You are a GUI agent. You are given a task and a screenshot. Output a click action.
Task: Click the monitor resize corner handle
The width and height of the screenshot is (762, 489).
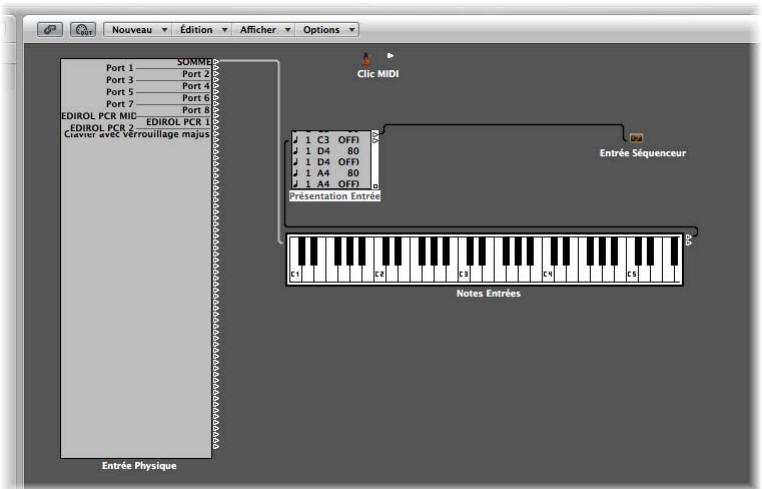375,186
